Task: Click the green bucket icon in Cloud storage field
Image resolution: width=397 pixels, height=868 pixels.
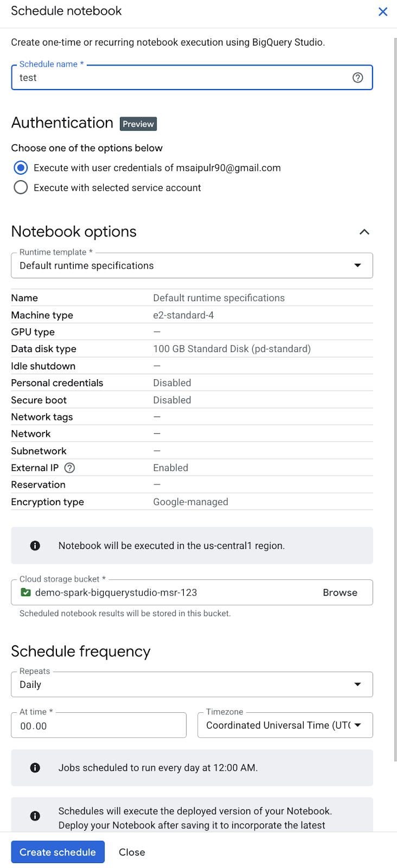Action: (25, 592)
